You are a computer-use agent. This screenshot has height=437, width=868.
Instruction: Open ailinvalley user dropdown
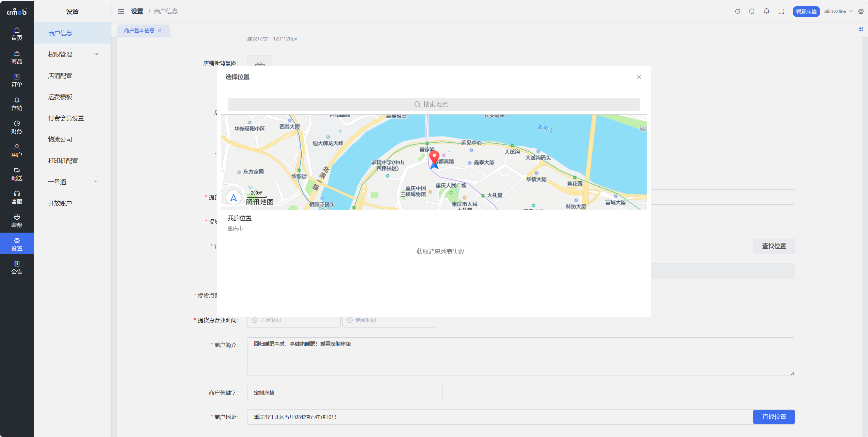pyautogui.click(x=838, y=11)
